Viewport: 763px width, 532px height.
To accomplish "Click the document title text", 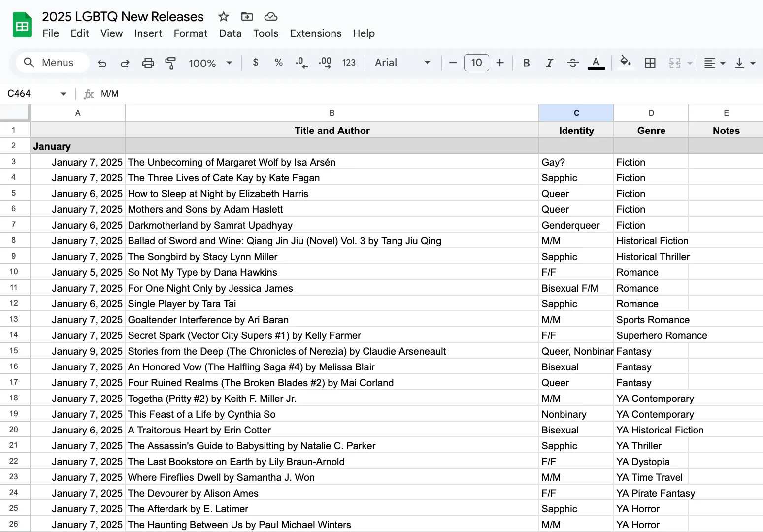I will coord(123,17).
